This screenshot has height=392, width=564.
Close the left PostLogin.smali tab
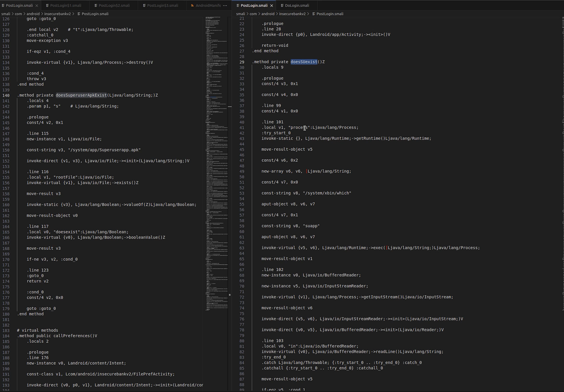(37, 5)
